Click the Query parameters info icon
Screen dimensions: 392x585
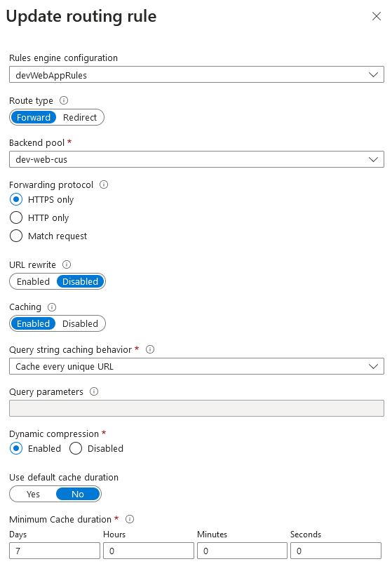(94, 391)
